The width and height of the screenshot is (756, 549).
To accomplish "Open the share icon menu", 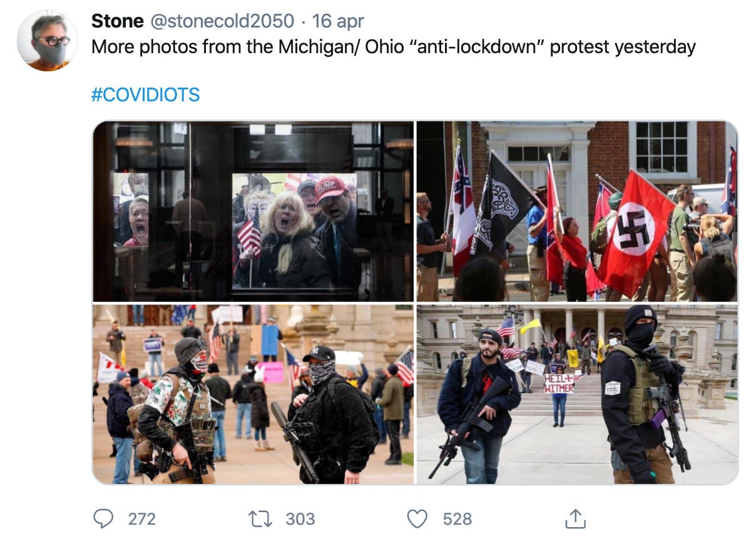I will click(575, 518).
